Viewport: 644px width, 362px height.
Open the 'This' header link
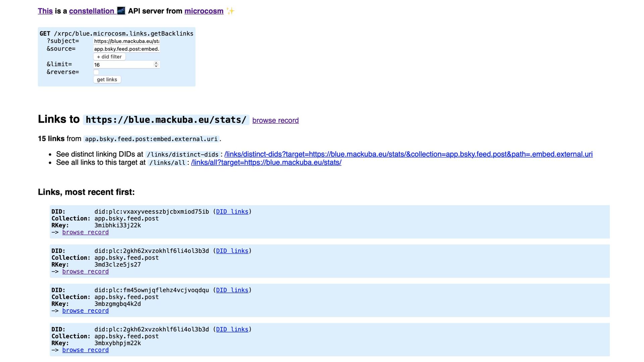click(45, 11)
